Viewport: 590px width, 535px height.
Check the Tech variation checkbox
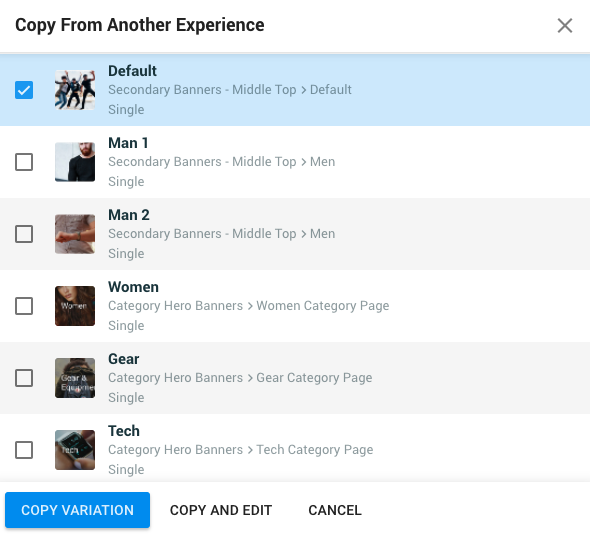(24, 450)
